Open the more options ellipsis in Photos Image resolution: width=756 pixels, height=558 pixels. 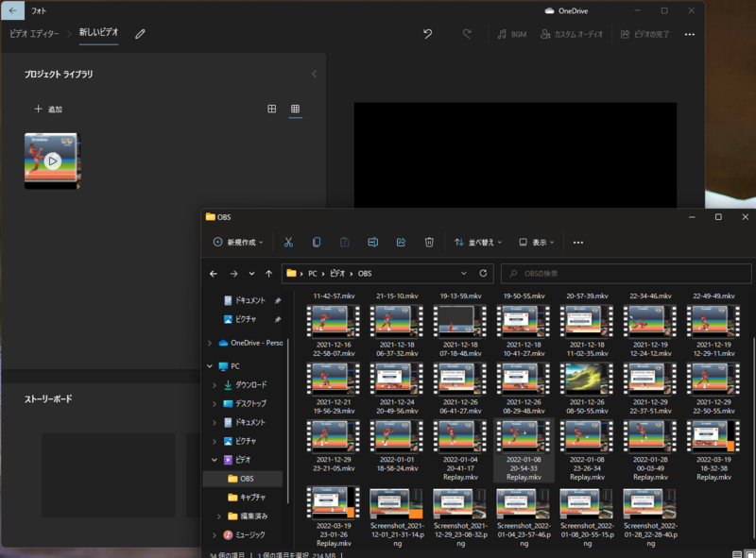tap(690, 34)
